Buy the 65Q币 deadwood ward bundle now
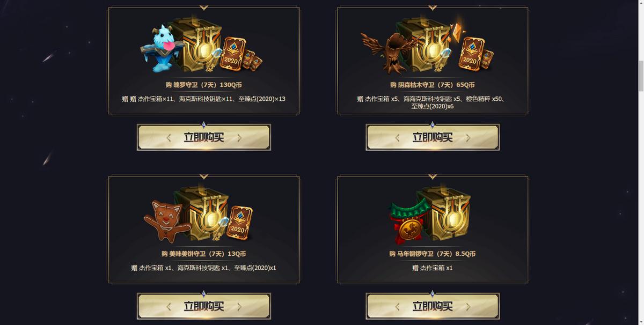The width and height of the screenshot is (644, 325). (x=433, y=137)
